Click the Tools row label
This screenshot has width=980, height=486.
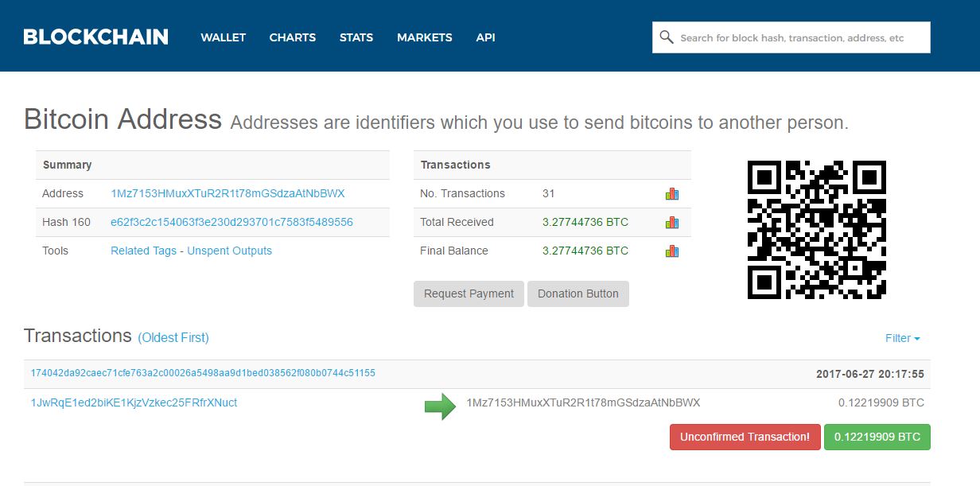(x=55, y=251)
